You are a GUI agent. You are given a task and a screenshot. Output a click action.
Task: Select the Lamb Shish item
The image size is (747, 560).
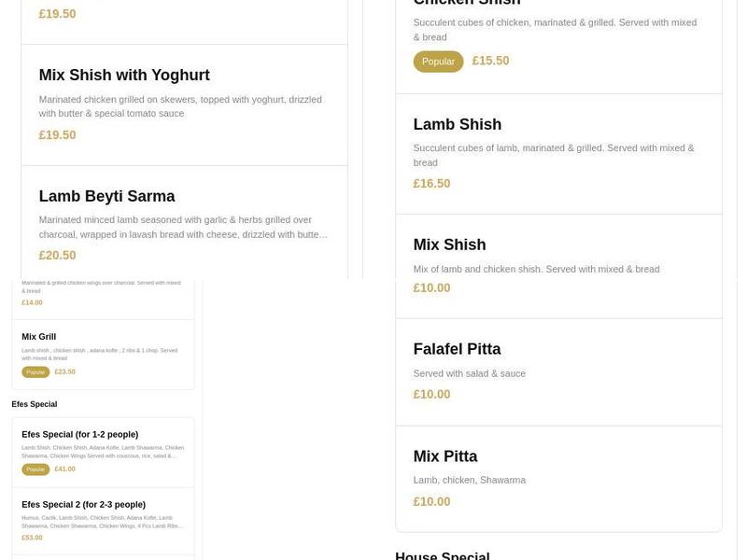[458, 123]
